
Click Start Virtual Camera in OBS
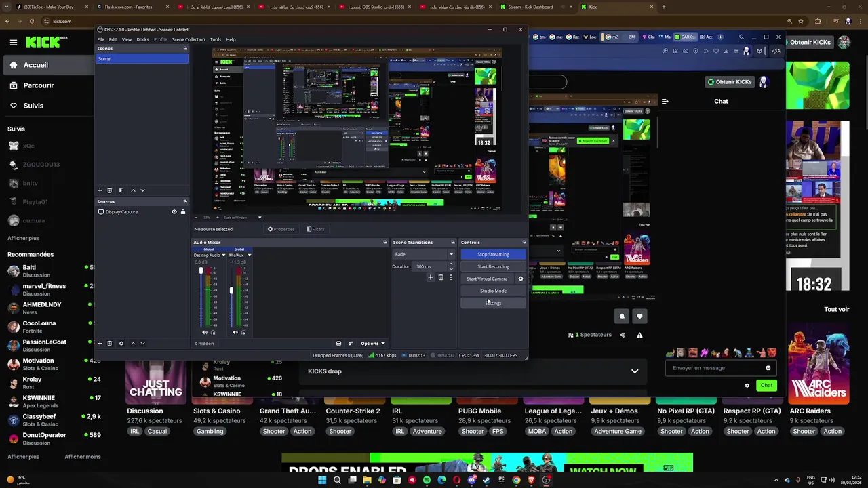point(487,279)
